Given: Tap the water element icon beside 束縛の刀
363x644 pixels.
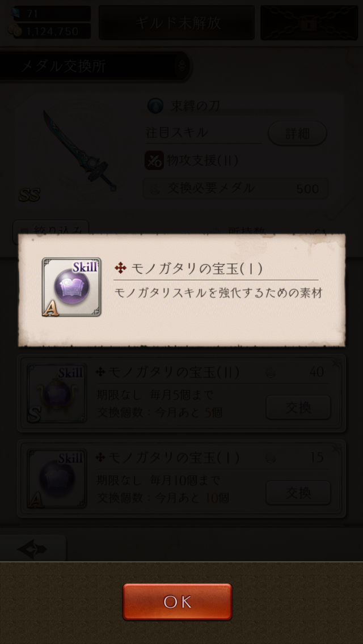Looking at the screenshot, I should (156, 105).
